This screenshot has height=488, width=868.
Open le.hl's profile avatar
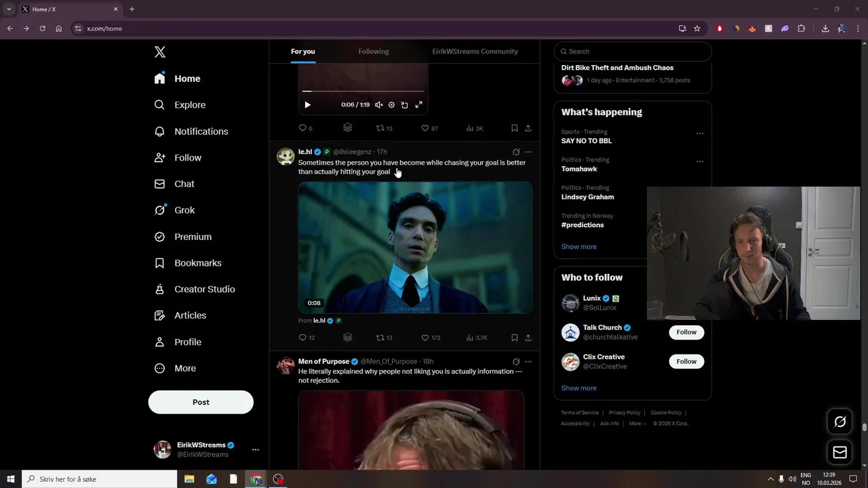(x=285, y=157)
